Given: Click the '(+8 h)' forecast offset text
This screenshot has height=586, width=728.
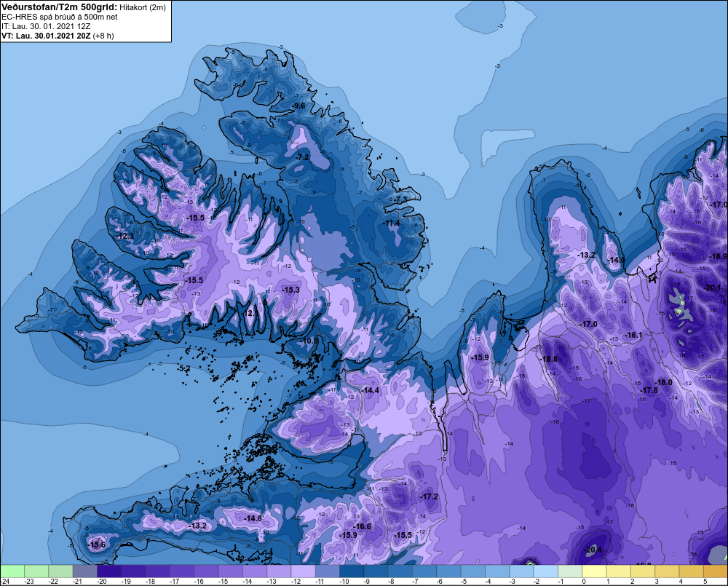Looking at the screenshot, I should pyautogui.click(x=103, y=36).
